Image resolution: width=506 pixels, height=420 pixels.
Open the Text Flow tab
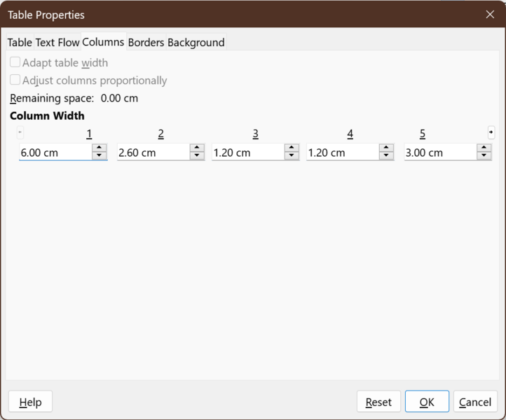pyautogui.click(x=57, y=43)
